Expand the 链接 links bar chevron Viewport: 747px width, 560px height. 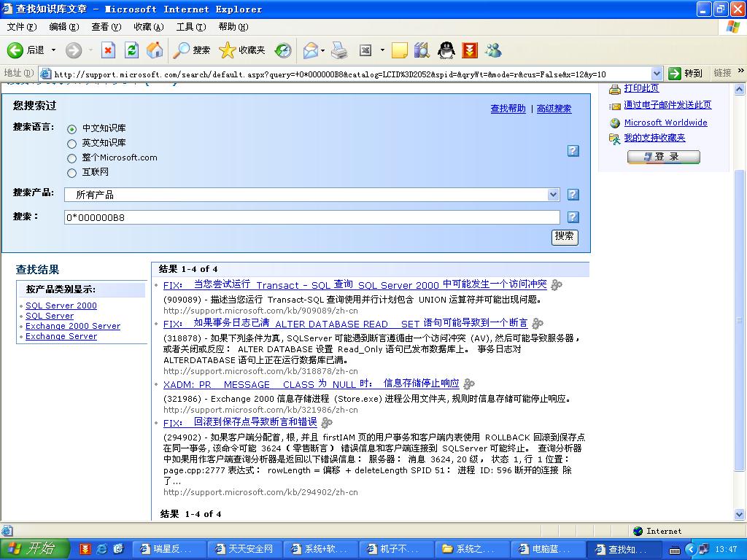741,71
